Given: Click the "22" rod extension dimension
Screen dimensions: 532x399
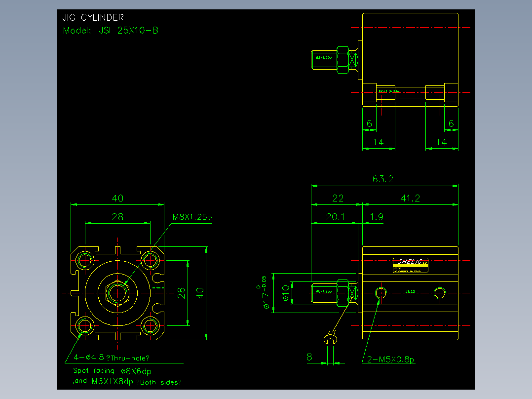Looking at the screenshot, I should [338, 199].
